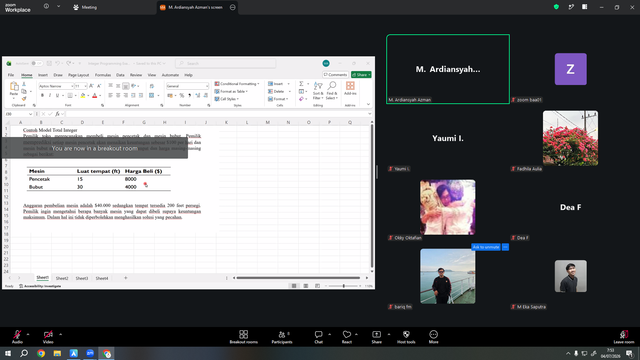The width and height of the screenshot is (640, 360).
Task: Expand chat options arrow beside Chat
Action: (329, 334)
